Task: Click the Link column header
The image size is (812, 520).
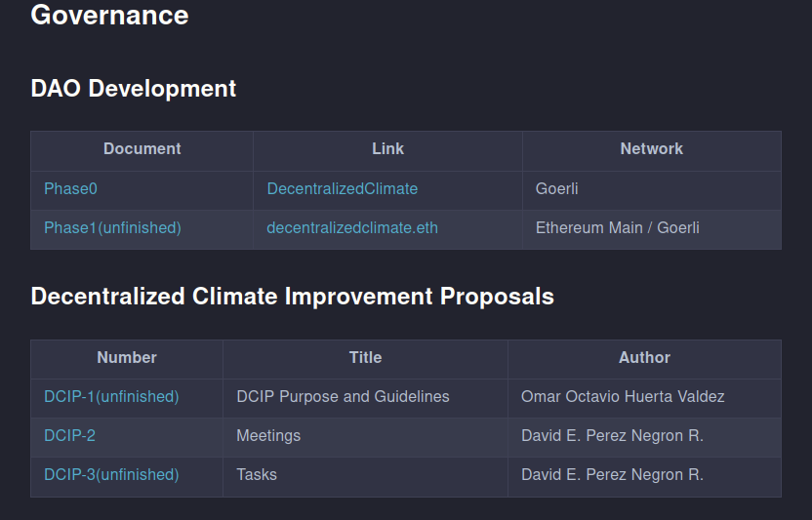Action: pos(387,149)
